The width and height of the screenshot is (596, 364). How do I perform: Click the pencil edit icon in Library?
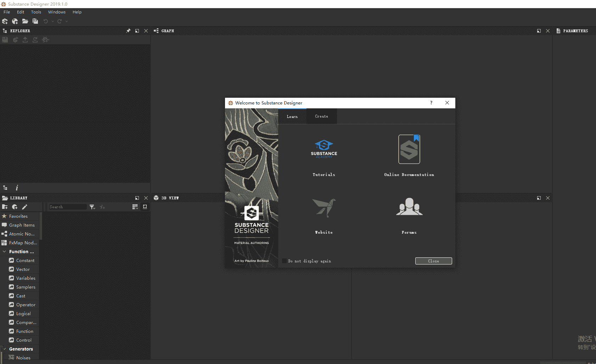(24, 207)
